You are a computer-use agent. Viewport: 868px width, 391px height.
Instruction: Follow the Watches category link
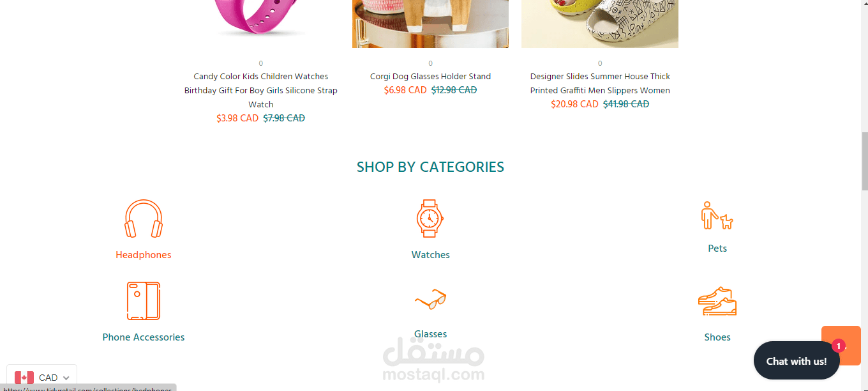(430, 255)
